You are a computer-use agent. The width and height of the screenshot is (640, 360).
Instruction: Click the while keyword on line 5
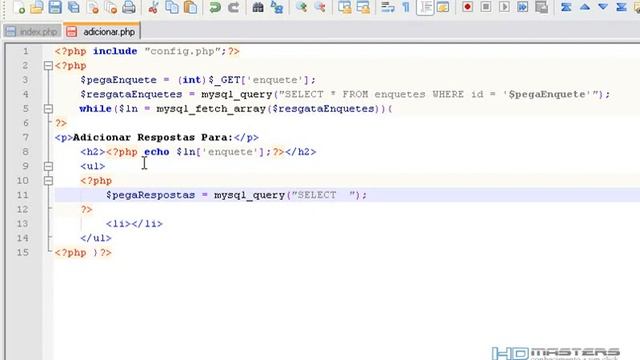[x=96, y=109]
